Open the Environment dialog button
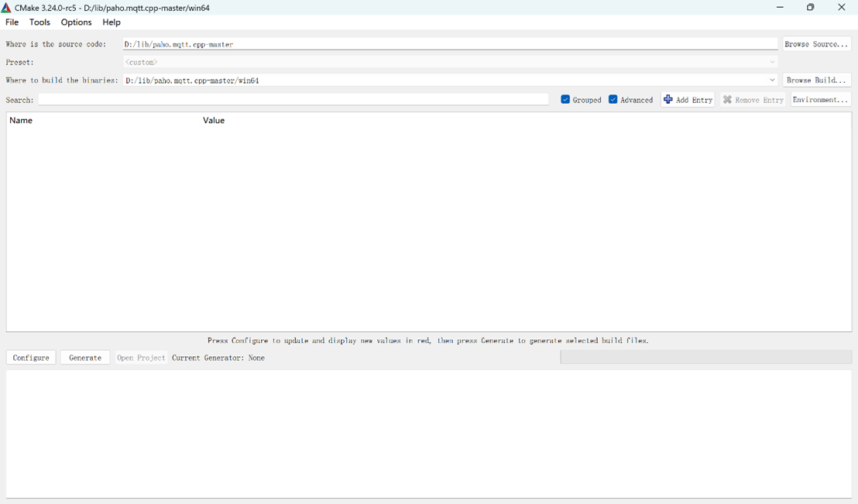The width and height of the screenshot is (858, 504). (x=820, y=100)
